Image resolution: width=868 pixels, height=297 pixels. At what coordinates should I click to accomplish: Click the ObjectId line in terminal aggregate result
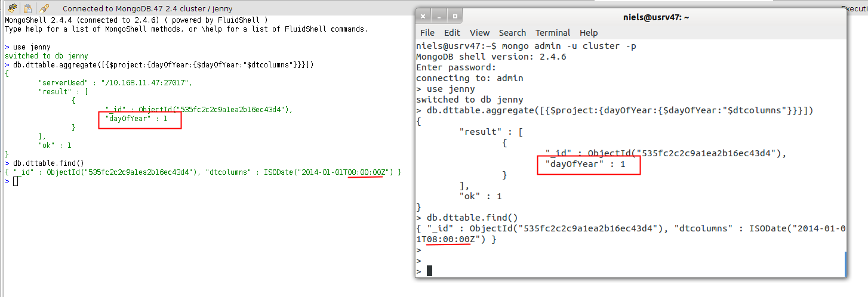666,153
